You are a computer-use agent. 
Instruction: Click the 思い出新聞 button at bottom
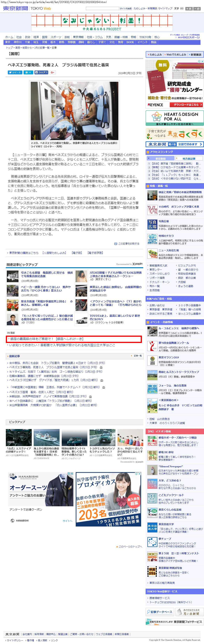pyautogui.click(x=189, y=612)
